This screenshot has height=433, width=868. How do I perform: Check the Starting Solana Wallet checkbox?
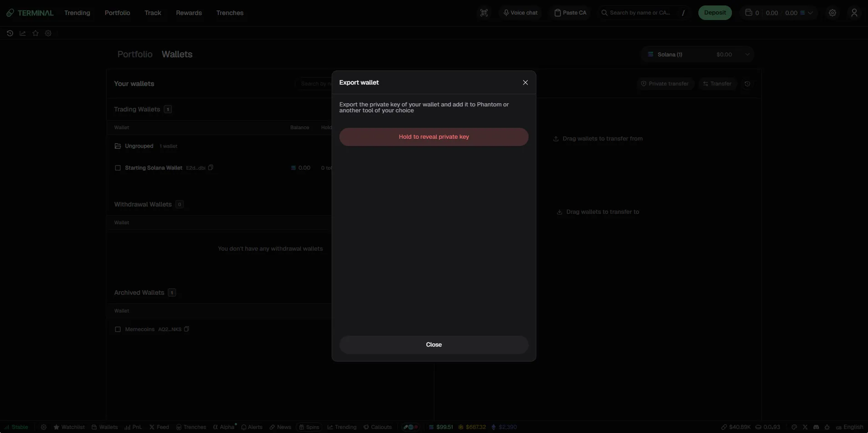(118, 168)
